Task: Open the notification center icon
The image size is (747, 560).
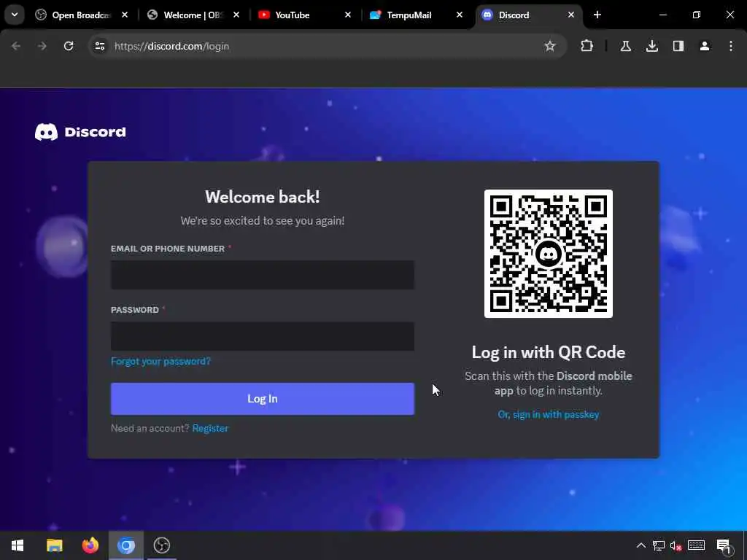Action: [x=724, y=546]
